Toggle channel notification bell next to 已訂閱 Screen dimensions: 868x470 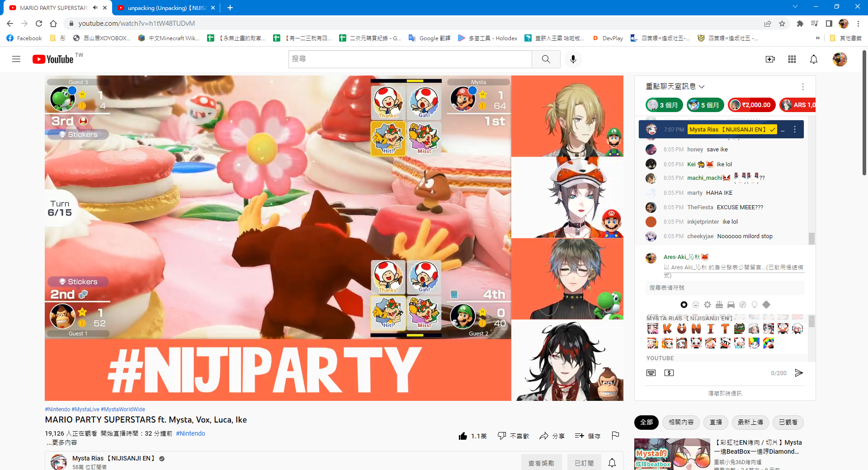[612, 463]
